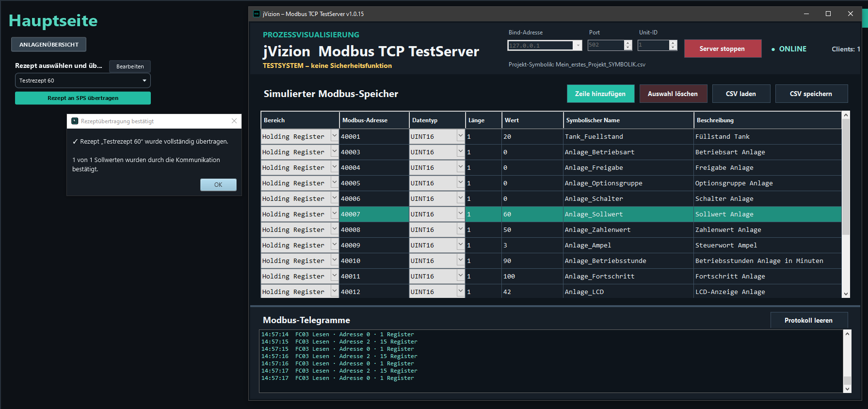The height and width of the screenshot is (409, 868).
Task: Sort by the Modbus-Adresse column header
Action: pyautogui.click(x=374, y=120)
